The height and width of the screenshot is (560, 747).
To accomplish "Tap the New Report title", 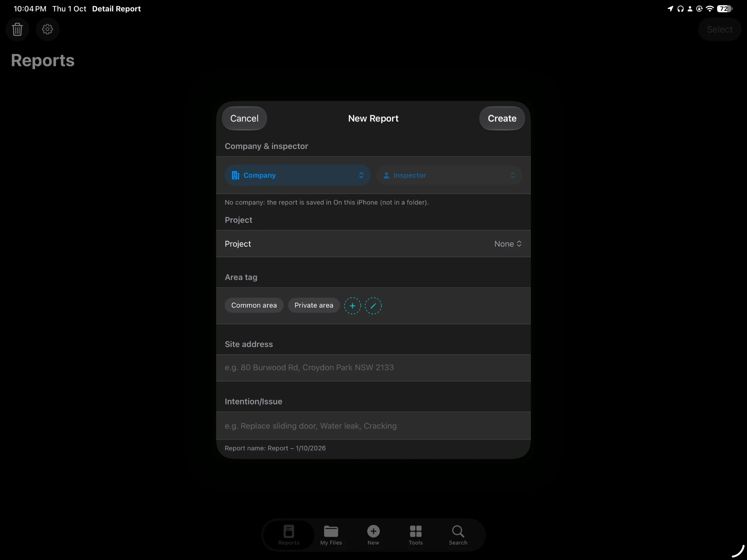I will point(373,118).
